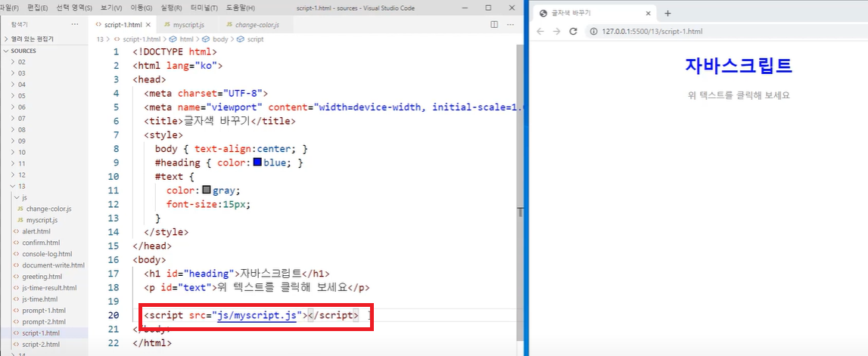Screen dimensions: 868x356
Task: Click the 자바스크립트 heading in browser page
Action: [739, 65]
